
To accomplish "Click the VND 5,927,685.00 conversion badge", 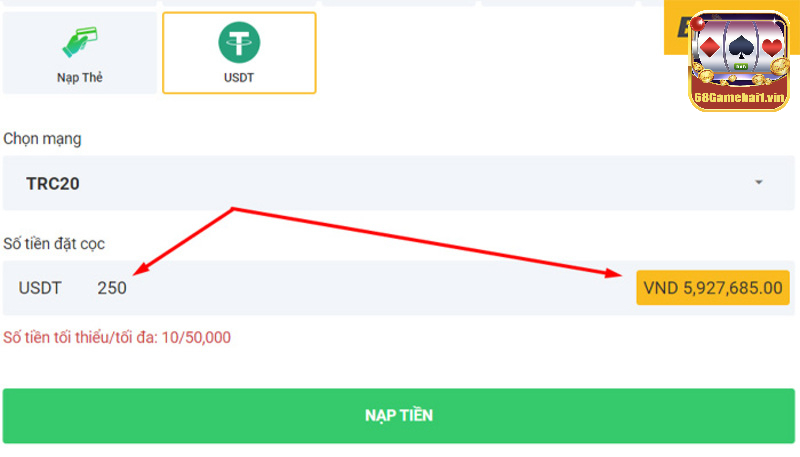I will tap(713, 288).
